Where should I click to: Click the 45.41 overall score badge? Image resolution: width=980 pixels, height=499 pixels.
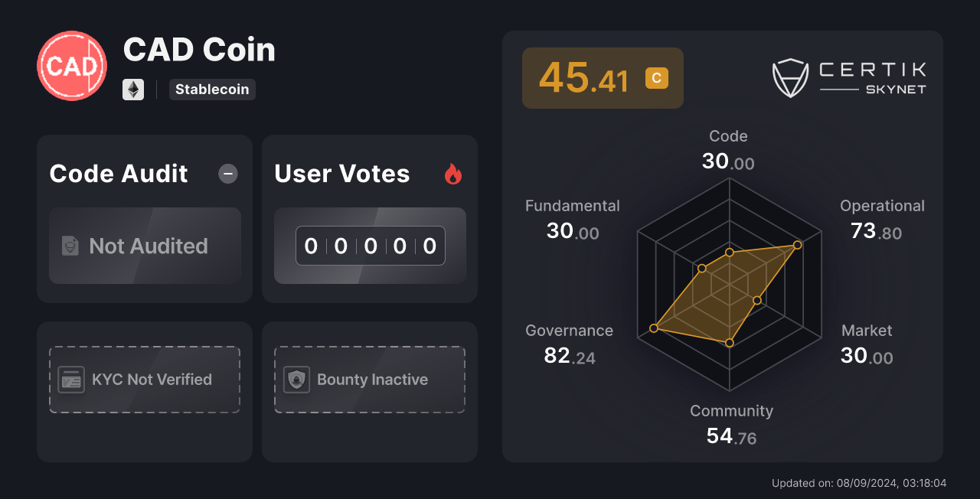(603, 77)
